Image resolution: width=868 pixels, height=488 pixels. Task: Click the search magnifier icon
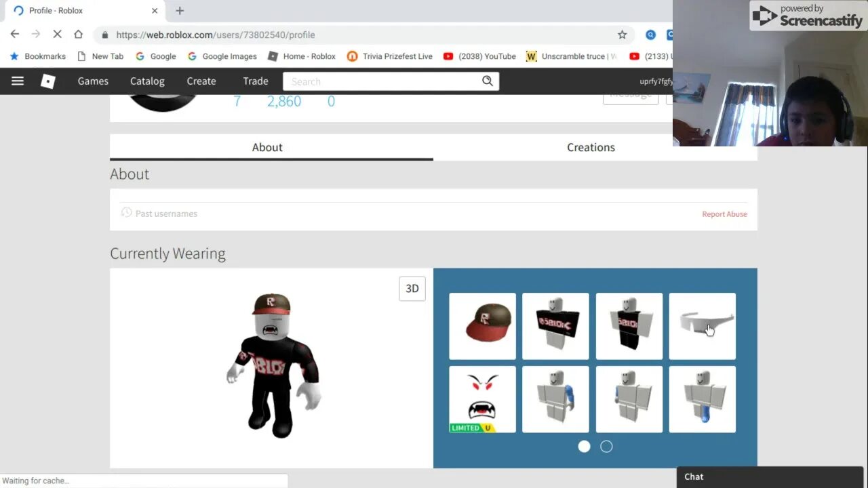coord(488,81)
